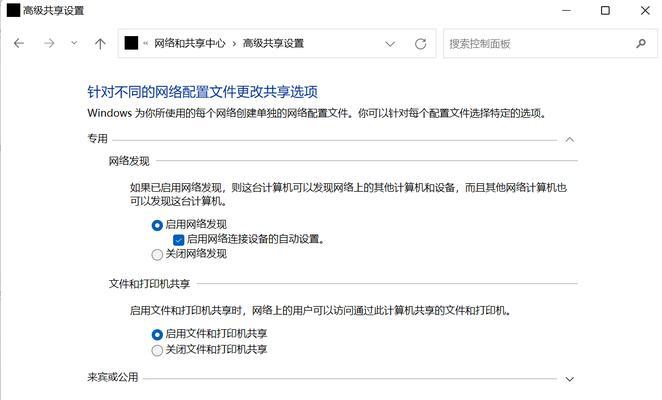Go up one level with up arrow

click(x=100, y=44)
